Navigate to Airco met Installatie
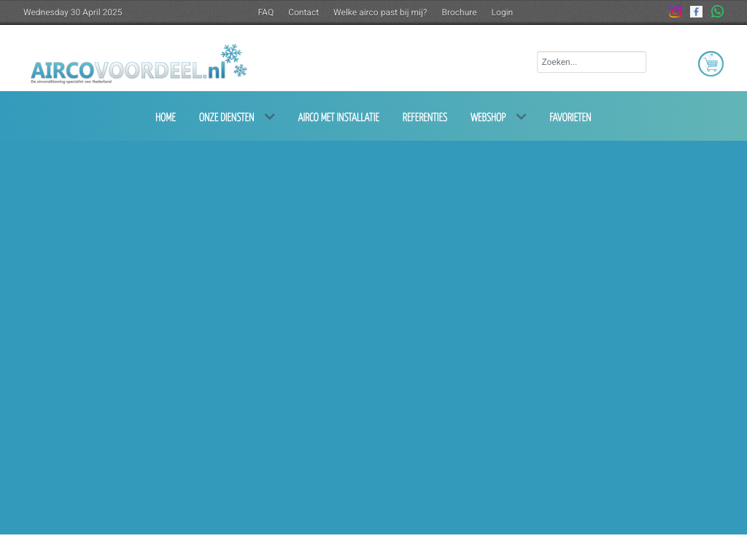This screenshot has height=560, width=747. 338,117
